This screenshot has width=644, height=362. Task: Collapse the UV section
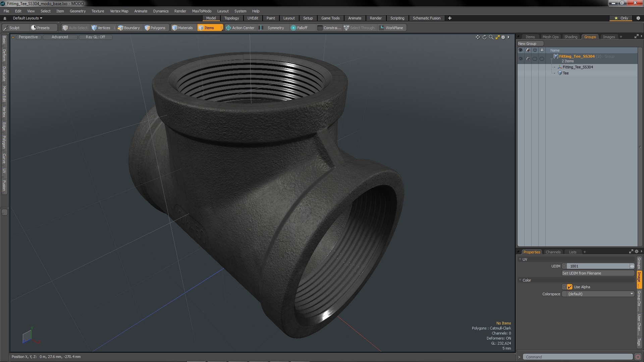coord(520,259)
